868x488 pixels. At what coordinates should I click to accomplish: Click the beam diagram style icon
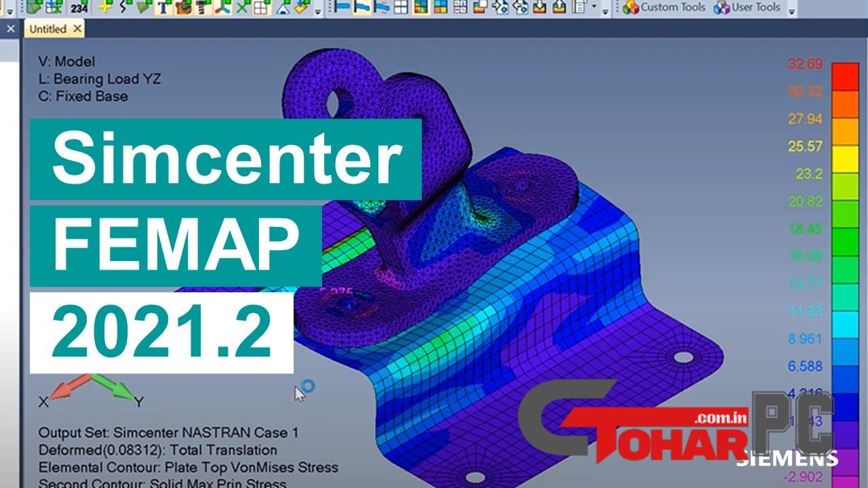tap(461, 7)
